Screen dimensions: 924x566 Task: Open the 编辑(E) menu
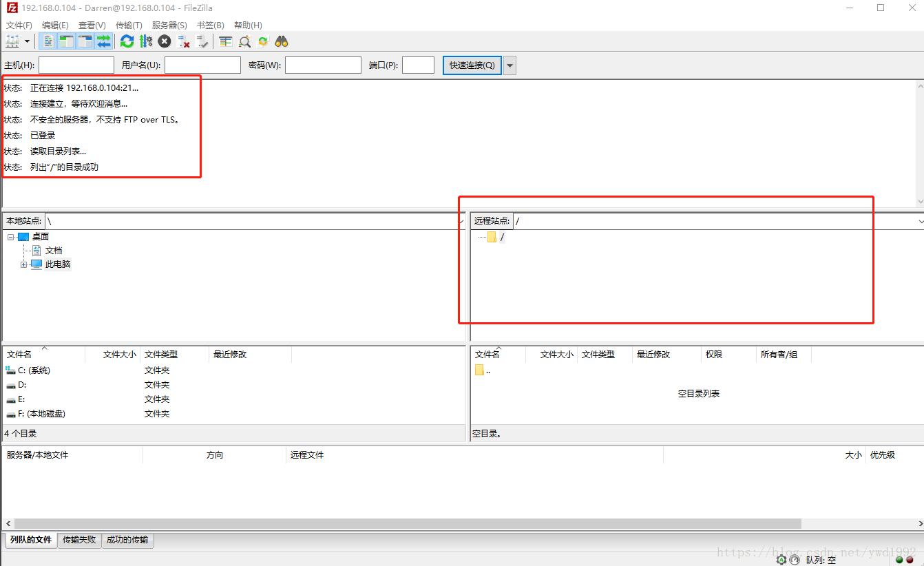(55, 25)
